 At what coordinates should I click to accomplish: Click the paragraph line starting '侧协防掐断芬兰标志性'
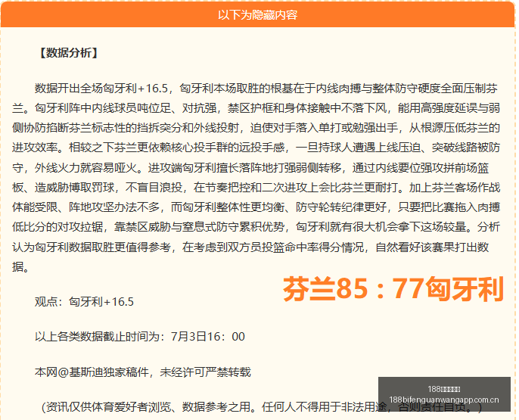point(256,128)
